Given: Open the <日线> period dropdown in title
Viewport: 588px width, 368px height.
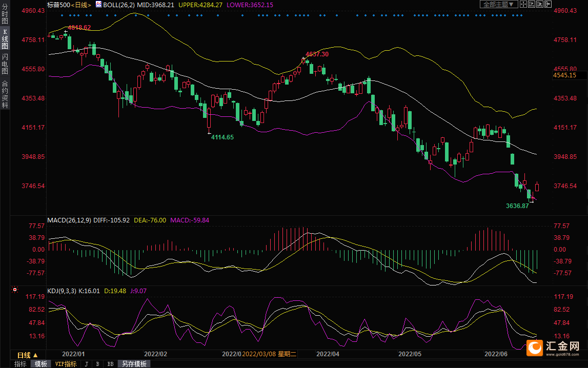Looking at the screenshot, I should click(x=81, y=5).
